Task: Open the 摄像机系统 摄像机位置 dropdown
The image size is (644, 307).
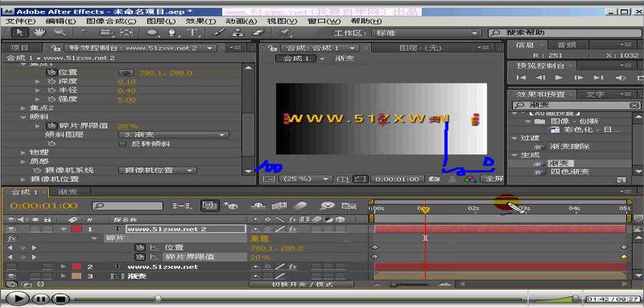Action: click(157, 170)
